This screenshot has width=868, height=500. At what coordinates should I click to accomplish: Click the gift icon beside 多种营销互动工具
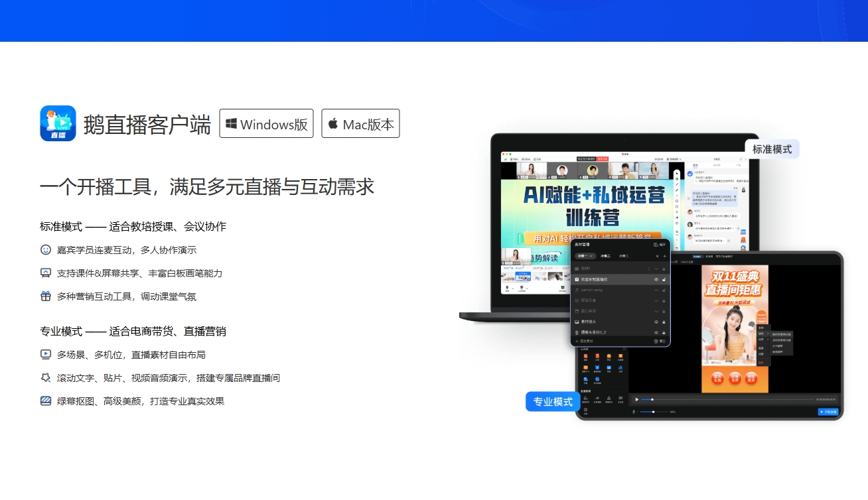click(x=44, y=295)
